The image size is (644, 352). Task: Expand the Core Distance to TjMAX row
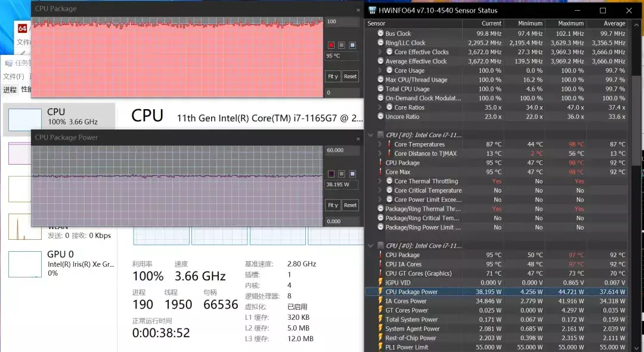pos(380,153)
